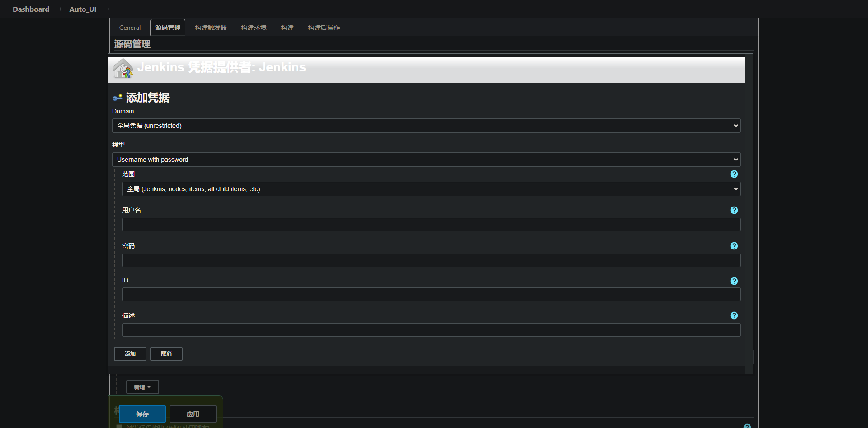868x428 pixels.
Task: Click the ID label
Action: [125, 280]
